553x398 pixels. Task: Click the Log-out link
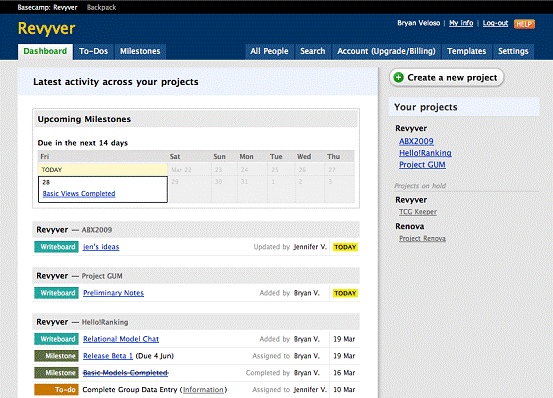[x=495, y=23]
